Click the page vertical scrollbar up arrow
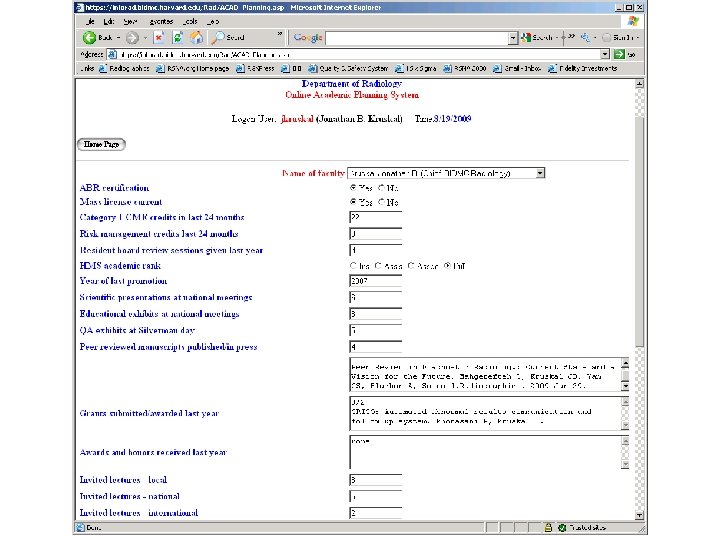This screenshot has height=540, width=720. [639, 84]
